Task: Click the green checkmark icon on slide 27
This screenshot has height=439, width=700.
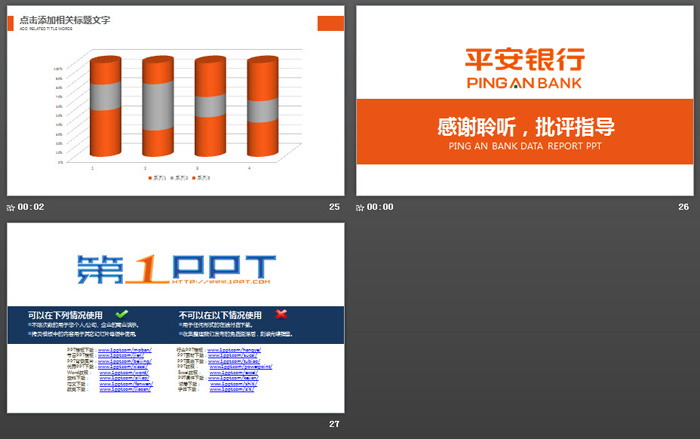Action: click(x=122, y=314)
